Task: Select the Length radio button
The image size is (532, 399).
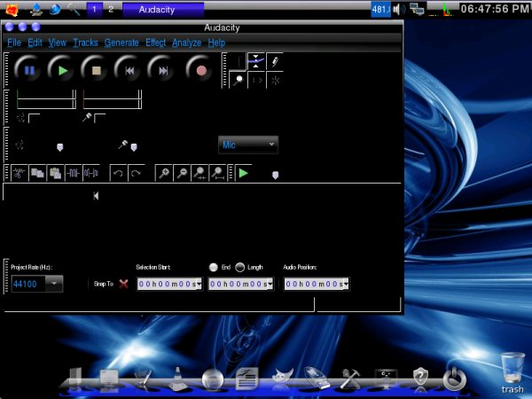Action: coord(240,267)
